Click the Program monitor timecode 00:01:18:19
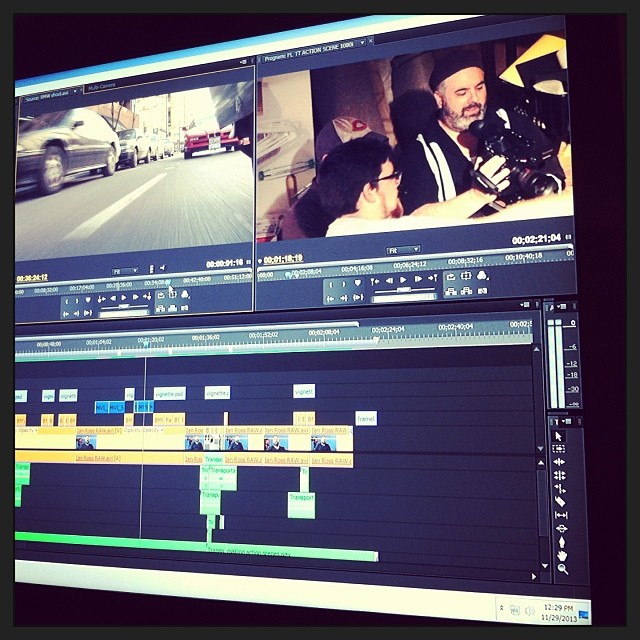Viewport: 640px width, 640px height. click(282, 259)
